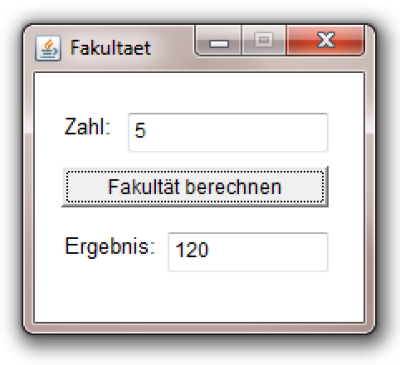Click the window's bottom border frame
Image resolution: width=400 pixels, height=365 pixels.
pos(199,328)
